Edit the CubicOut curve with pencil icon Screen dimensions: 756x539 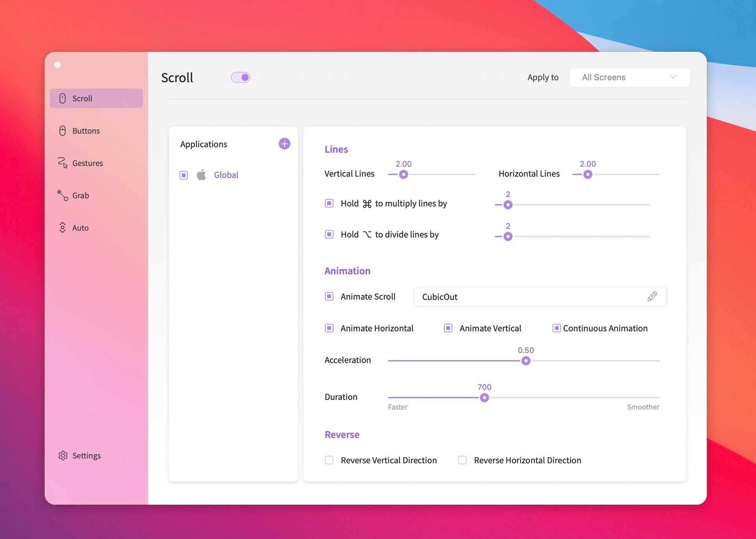(x=652, y=297)
